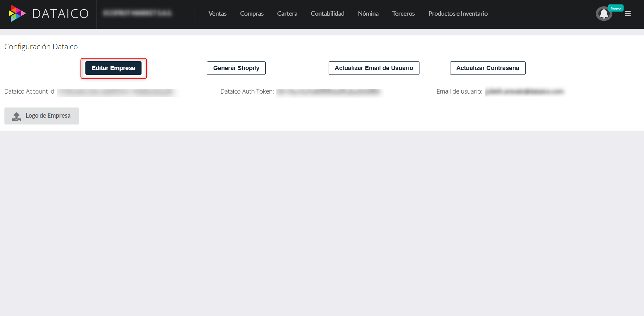Click Generar Shopify
644x316 pixels.
236,68
